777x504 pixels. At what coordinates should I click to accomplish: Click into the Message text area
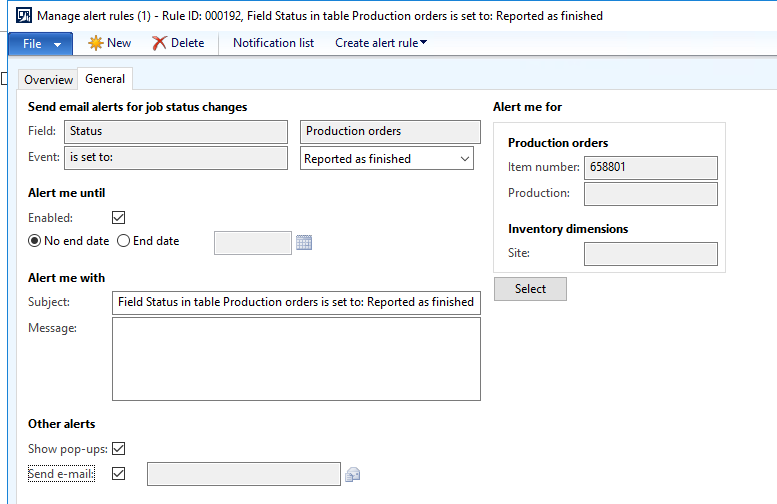coord(296,359)
